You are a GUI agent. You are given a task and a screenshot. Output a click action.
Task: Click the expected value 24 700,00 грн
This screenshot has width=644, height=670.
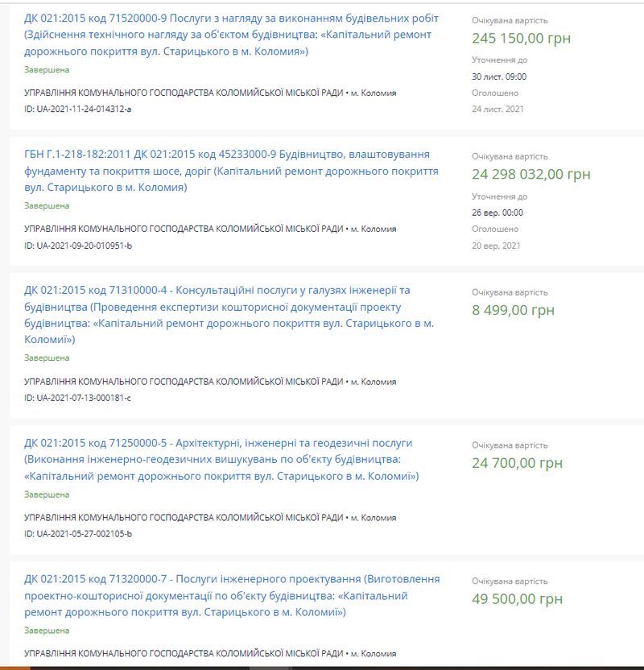(517, 463)
